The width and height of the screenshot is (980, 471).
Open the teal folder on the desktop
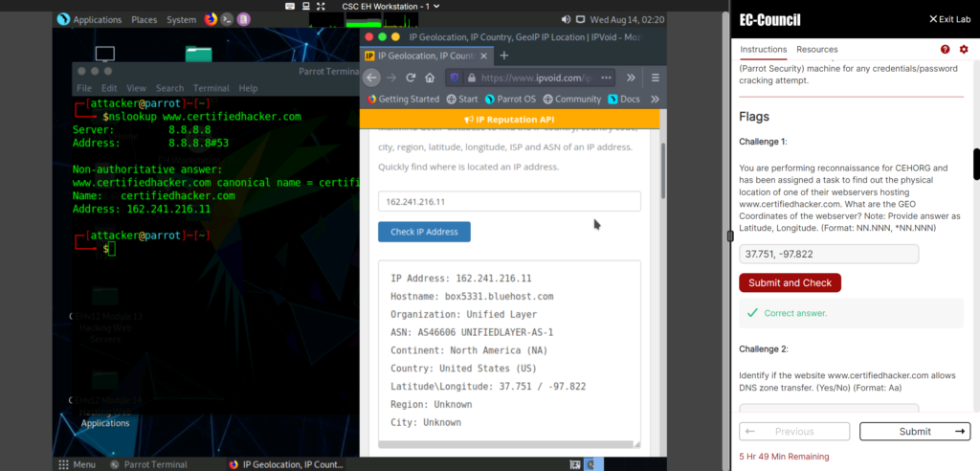[x=199, y=55]
